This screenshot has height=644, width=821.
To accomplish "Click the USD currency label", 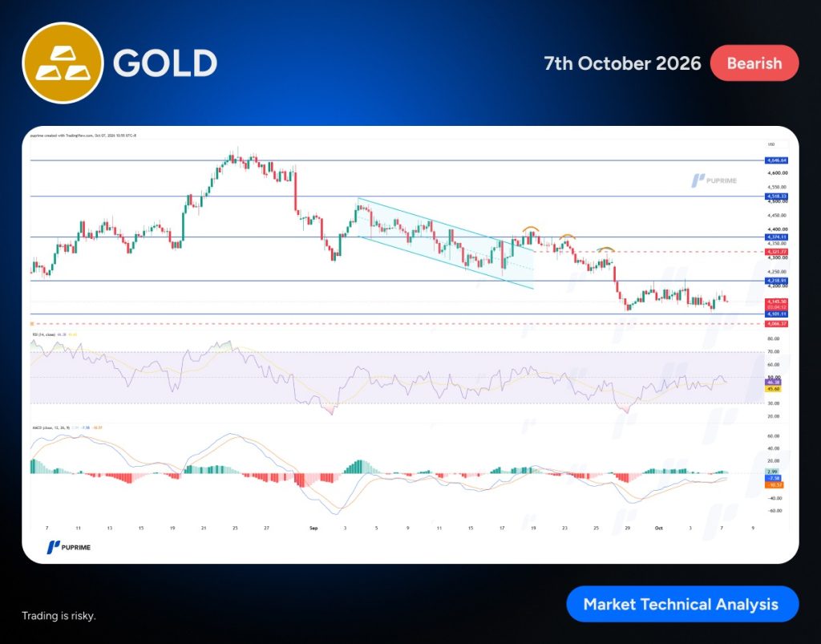I will click(x=771, y=144).
